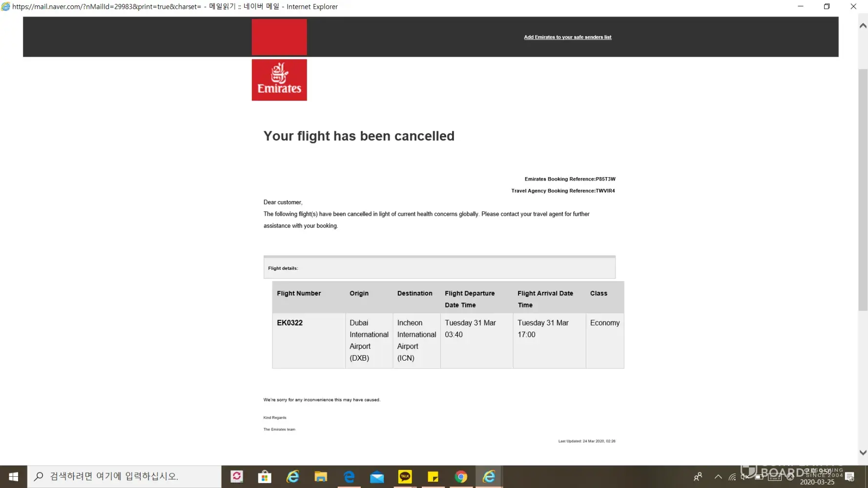Click the red banner square in the header
Screen dimensions: 868x488
point(279,37)
